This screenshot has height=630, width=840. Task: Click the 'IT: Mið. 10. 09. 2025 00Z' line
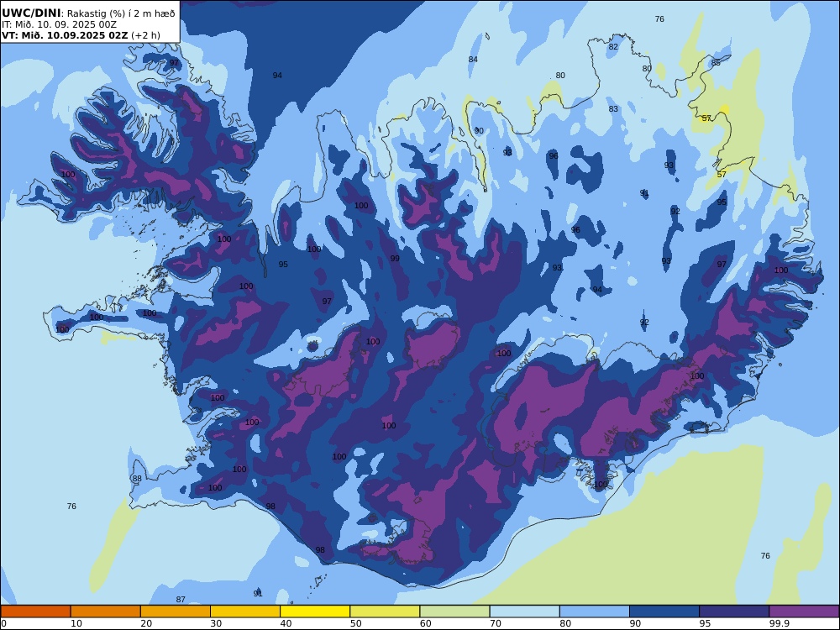pos(59,24)
